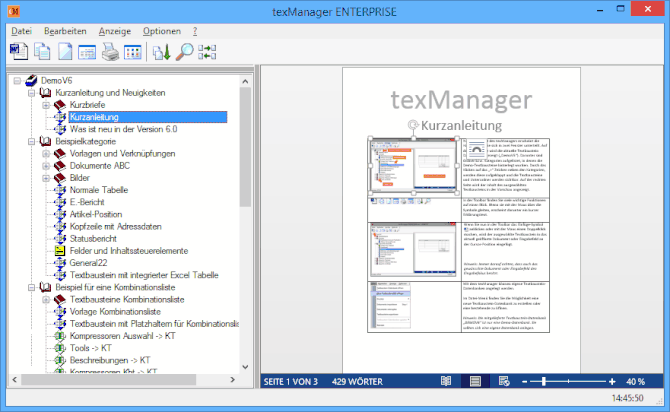Click the copy documents toolbar icon
Image resolution: width=670 pixels, height=412 pixels.
(42, 52)
